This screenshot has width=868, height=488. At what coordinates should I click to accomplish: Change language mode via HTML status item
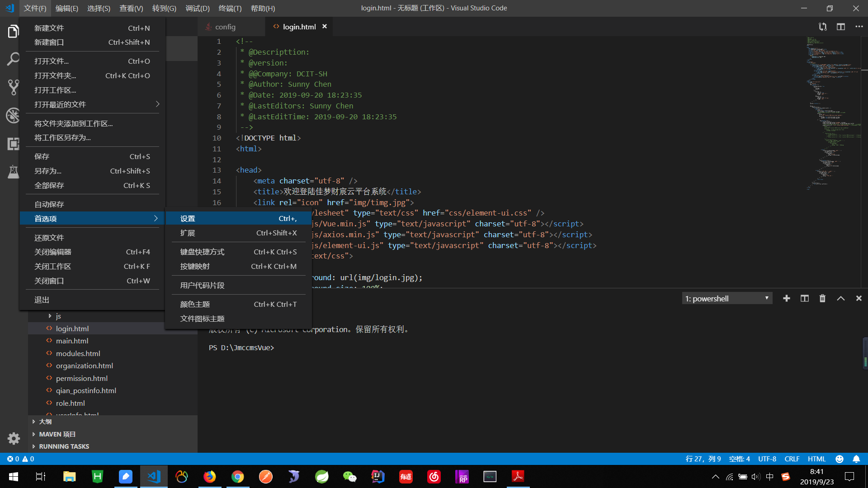click(816, 459)
